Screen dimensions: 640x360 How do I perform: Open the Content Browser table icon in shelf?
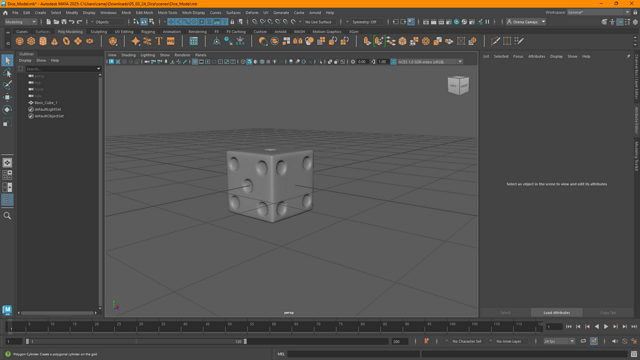pyautogui.click(x=193, y=41)
